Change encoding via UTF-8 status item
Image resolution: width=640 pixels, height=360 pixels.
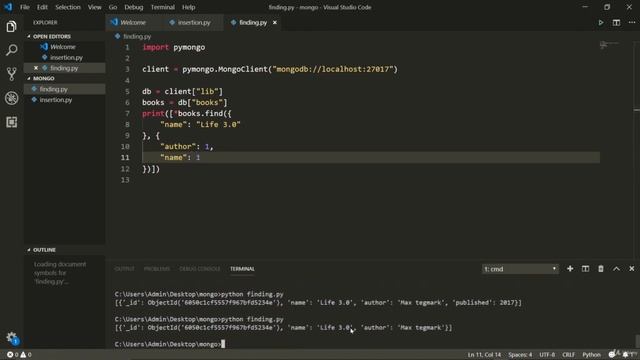tap(547, 355)
